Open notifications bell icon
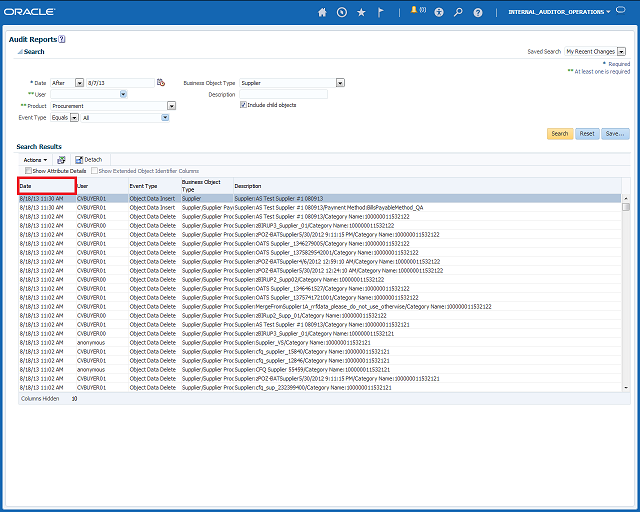This screenshot has height=512, width=640. tap(414, 10)
